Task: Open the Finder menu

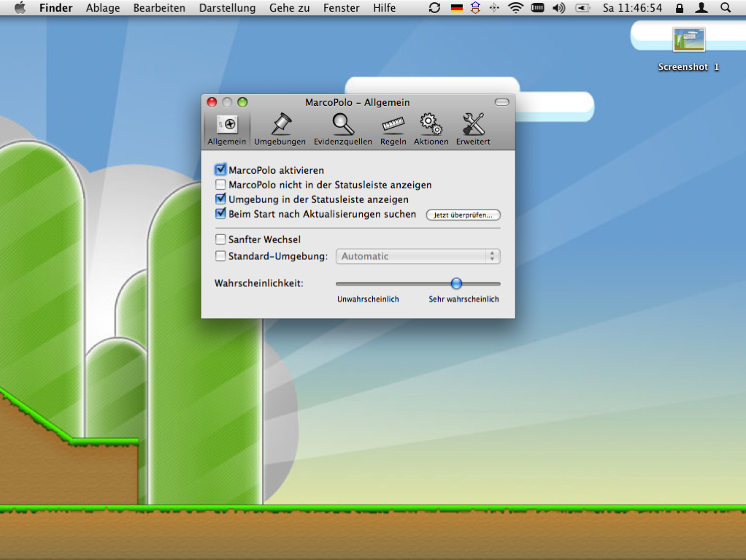Action: [55, 8]
